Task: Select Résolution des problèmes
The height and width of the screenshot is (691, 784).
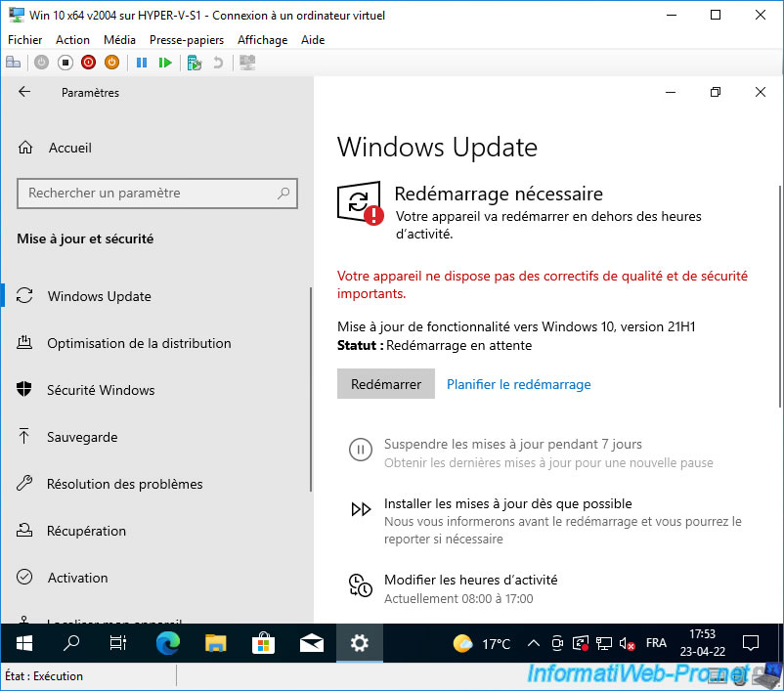Action: [156, 484]
